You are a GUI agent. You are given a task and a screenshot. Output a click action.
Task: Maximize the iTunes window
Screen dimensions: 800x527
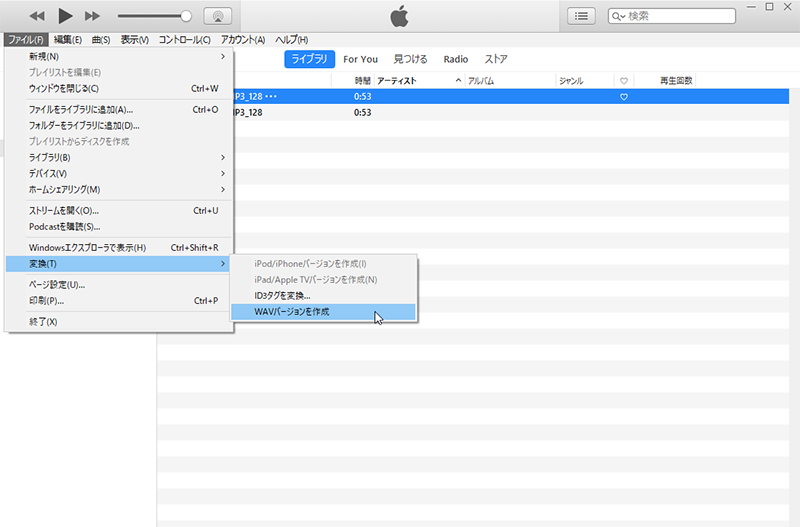[769, 7]
